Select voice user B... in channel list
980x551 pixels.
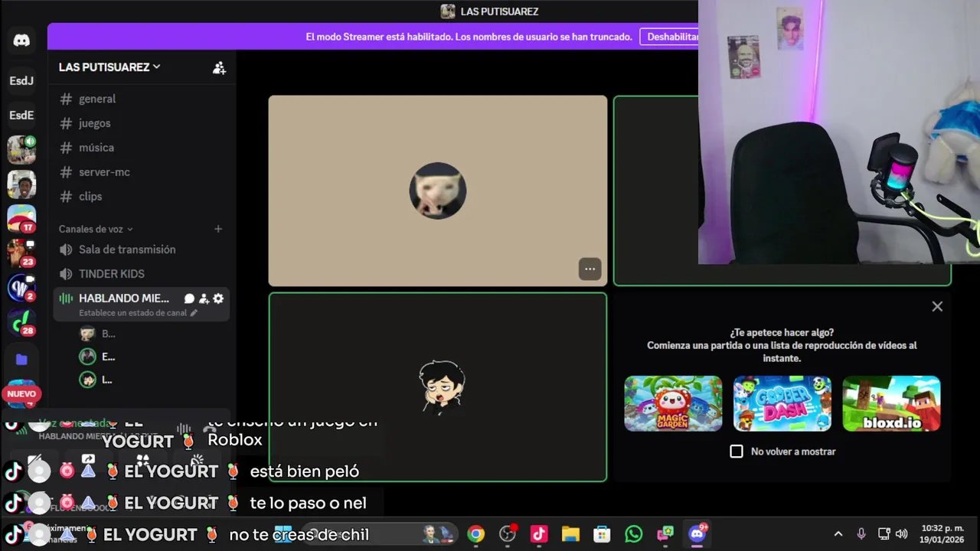(x=98, y=334)
